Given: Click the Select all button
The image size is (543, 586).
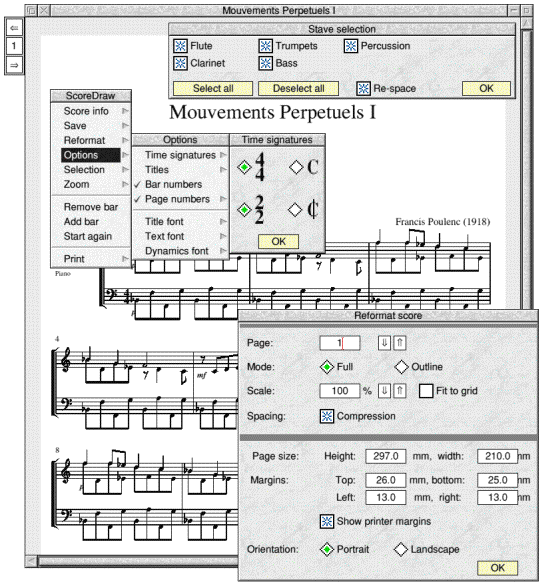Looking at the screenshot, I should pos(213,89).
